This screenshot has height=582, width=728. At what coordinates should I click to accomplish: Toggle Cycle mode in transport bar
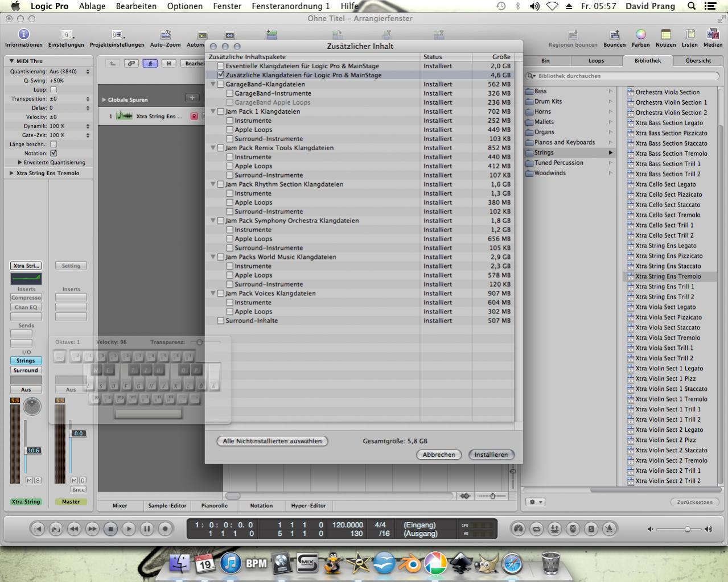point(536,529)
